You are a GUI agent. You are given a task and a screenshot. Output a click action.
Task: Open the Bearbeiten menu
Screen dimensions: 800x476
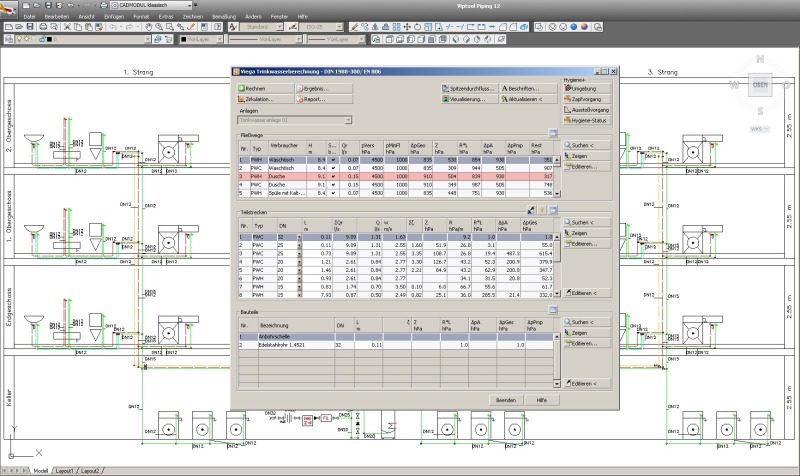pyautogui.click(x=57, y=16)
